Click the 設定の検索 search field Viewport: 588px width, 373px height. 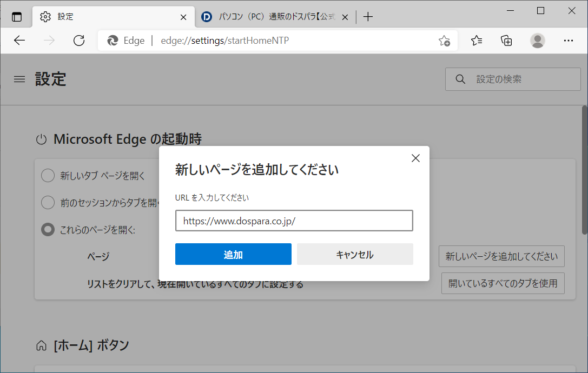coord(513,79)
